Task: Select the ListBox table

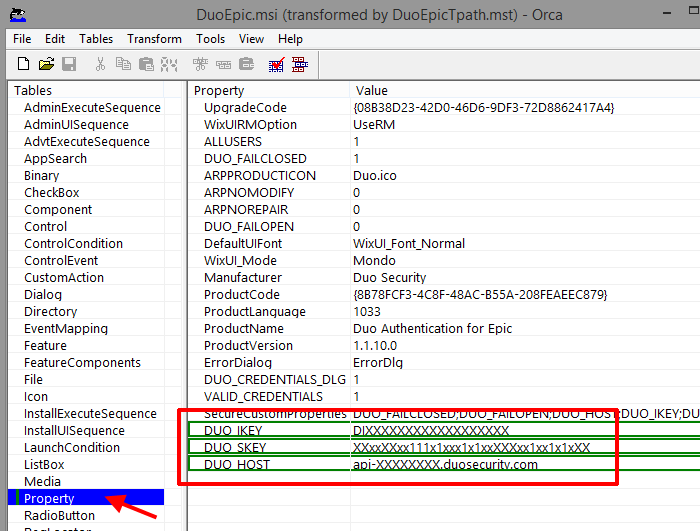Action: (44, 464)
